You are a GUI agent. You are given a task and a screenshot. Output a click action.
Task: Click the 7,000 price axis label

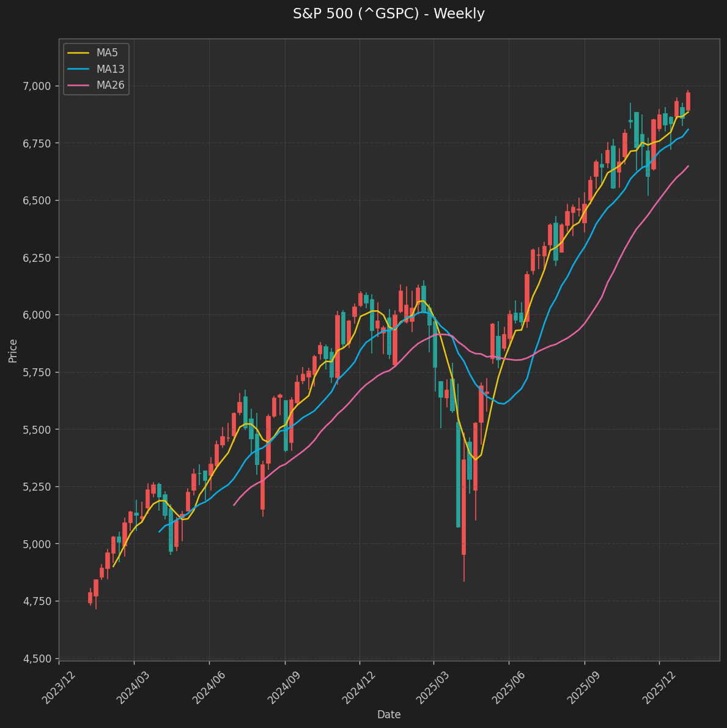click(37, 86)
